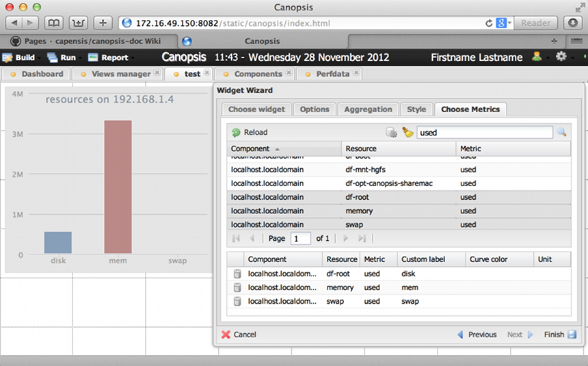Open the gear settings icon in header
Screen dimensions: 588x366
click(x=561, y=57)
